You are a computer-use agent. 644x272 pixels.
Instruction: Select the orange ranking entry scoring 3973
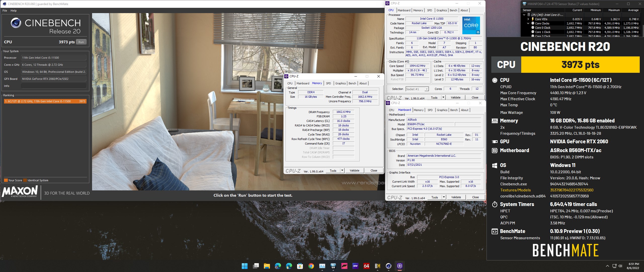tap(45, 101)
